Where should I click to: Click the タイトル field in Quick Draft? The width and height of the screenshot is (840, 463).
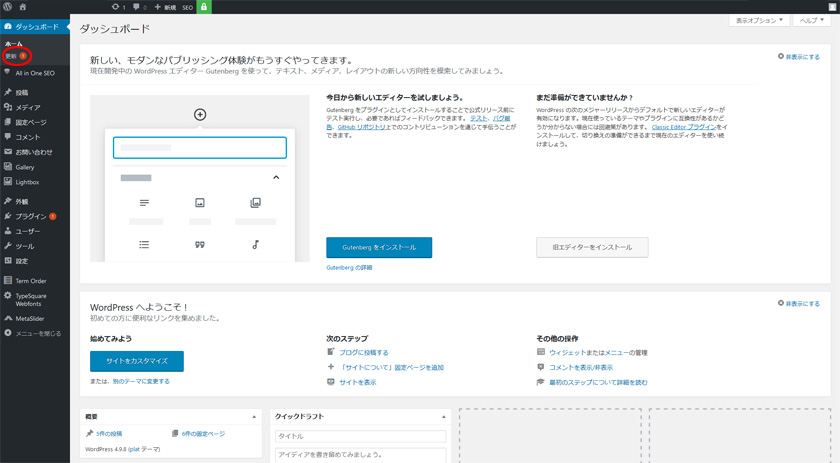360,436
